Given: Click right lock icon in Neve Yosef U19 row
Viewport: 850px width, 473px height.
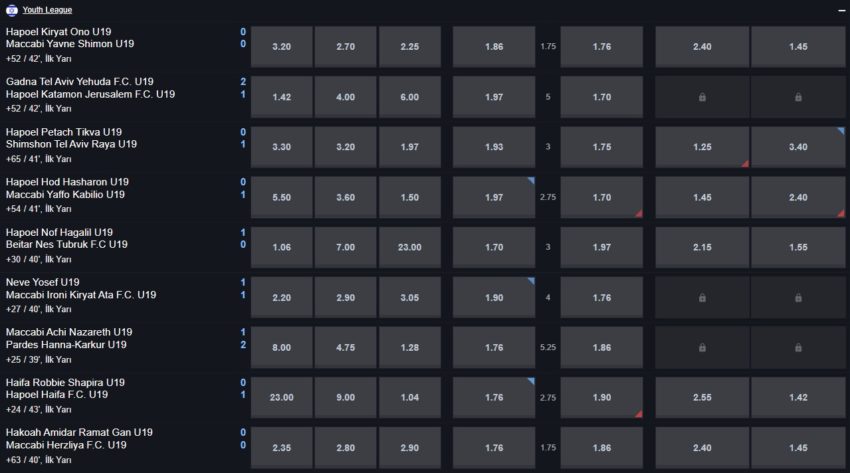Looking at the screenshot, I should [798, 297].
